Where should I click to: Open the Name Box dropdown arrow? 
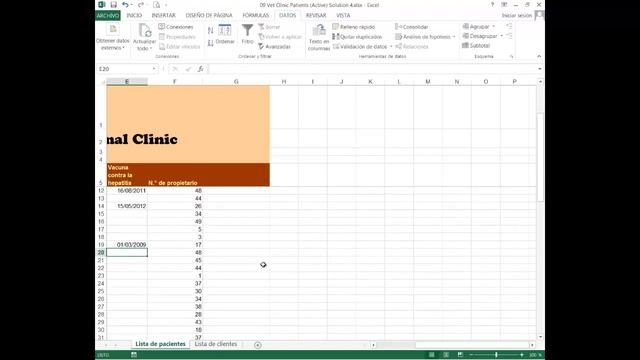[154, 69]
